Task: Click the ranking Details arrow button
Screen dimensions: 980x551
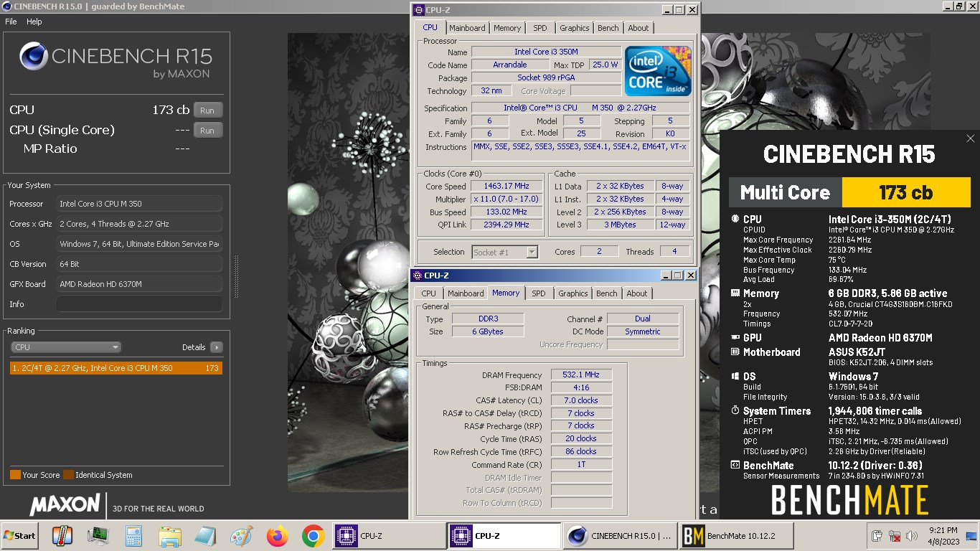Action: pos(216,347)
